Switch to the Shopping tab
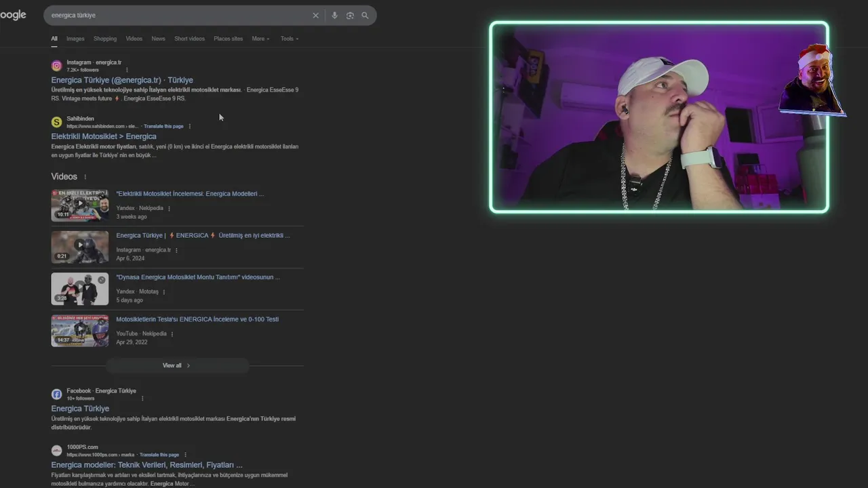This screenshot has width=868, height=488. tap(105, 39)
